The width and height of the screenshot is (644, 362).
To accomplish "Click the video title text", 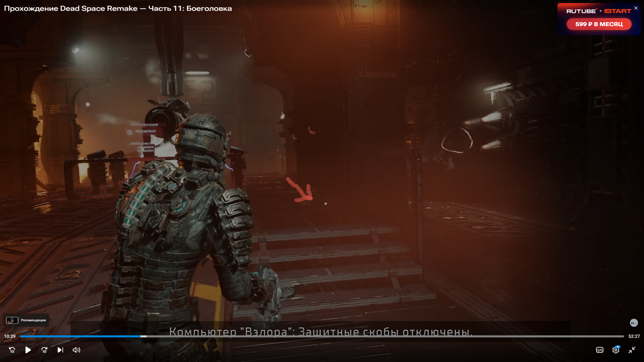I will tap(118, 8).
